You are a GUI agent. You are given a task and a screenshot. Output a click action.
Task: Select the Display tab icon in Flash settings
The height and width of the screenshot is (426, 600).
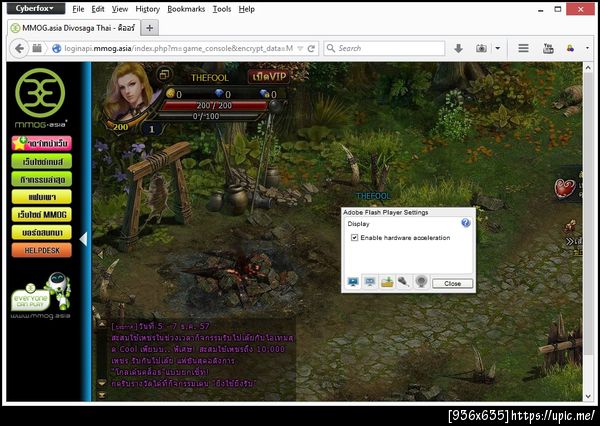[x=353, y=282]
